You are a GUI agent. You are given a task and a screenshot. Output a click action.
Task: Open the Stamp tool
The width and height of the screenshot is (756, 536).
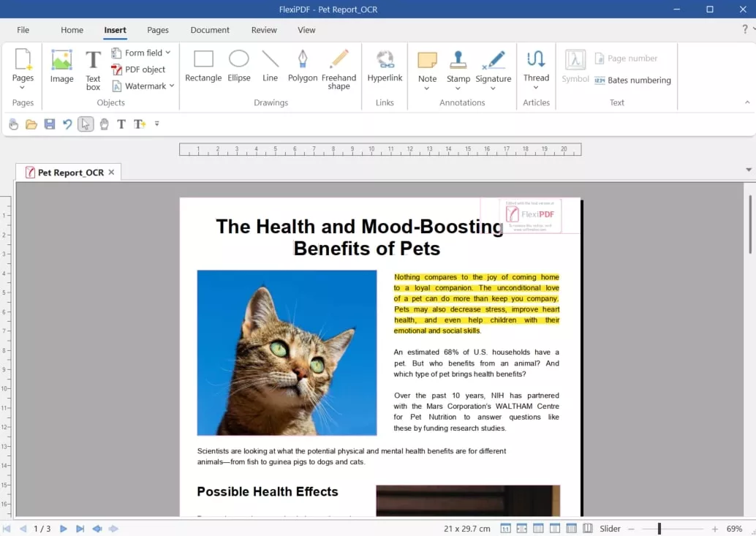coord(458,66)
